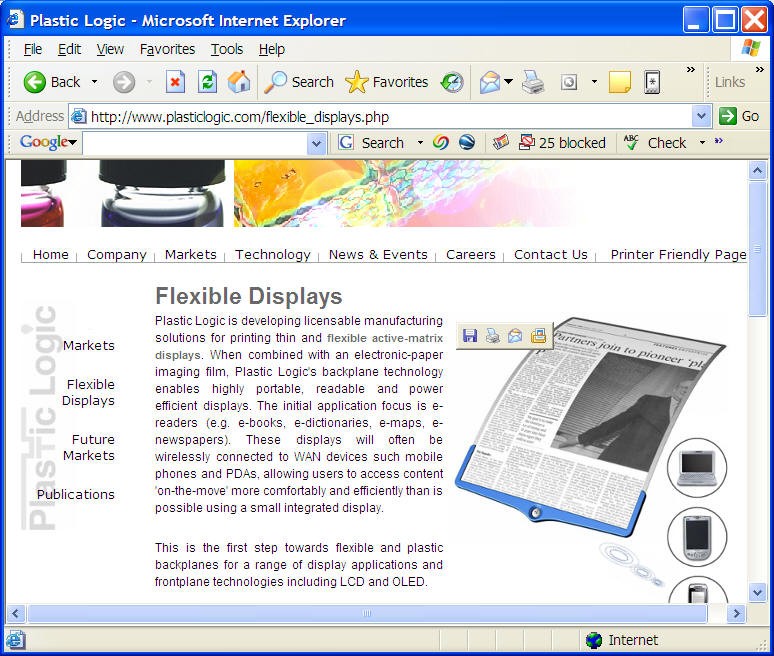Email the image via the image toolbar envelope
Image resolution: width=774 pixels, height=656 pixels.
click(x=515, y=336)
